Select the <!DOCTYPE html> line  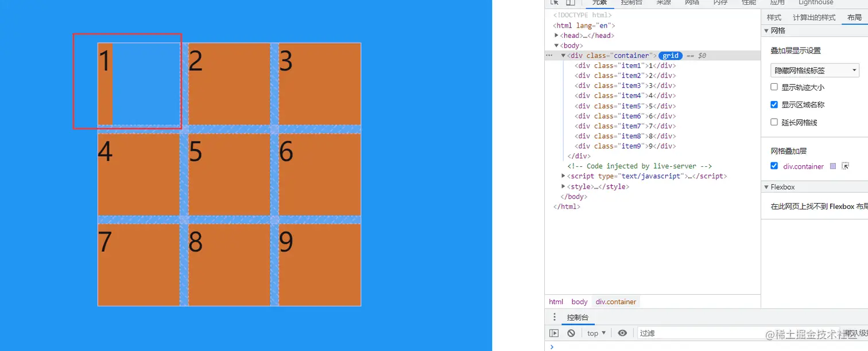pos(582,15)
